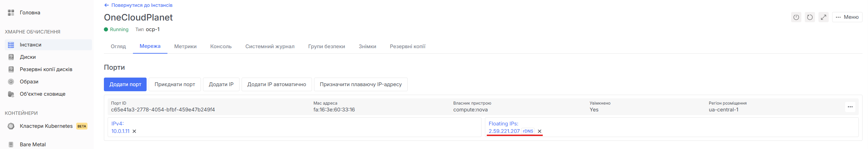Open the Консоль tab
The height and width of the screenshot is (149, 868).
click(221, 46)
